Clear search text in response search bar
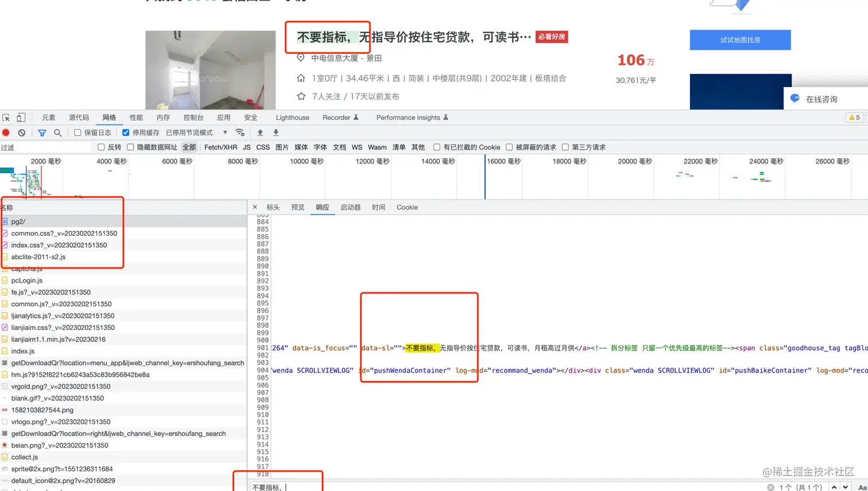 tap(770, 487)
